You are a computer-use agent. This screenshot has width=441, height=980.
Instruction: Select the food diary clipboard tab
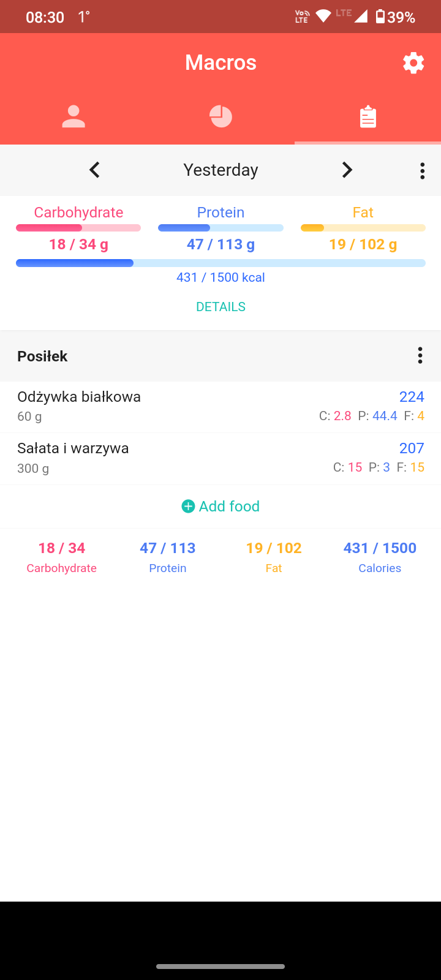tap(367, 116)
